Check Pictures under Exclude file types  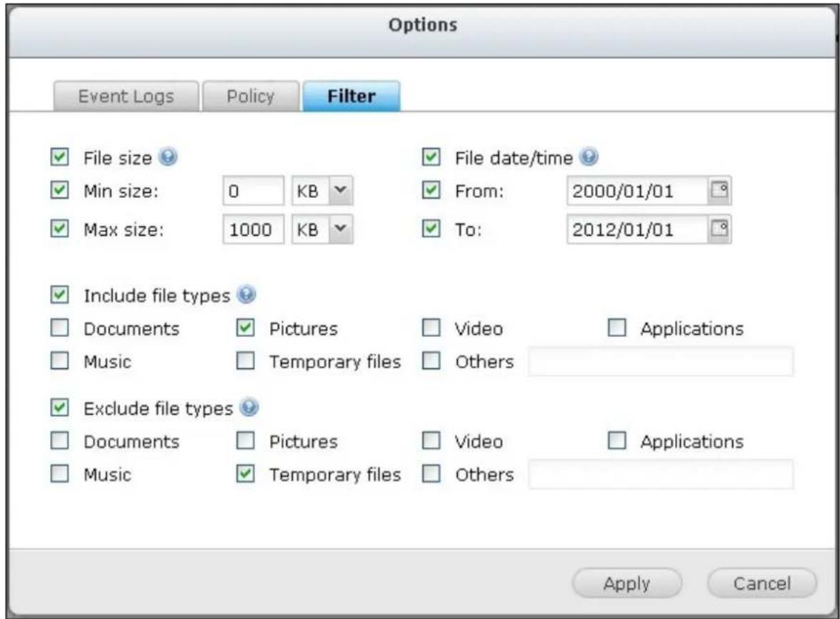[246, 441]
